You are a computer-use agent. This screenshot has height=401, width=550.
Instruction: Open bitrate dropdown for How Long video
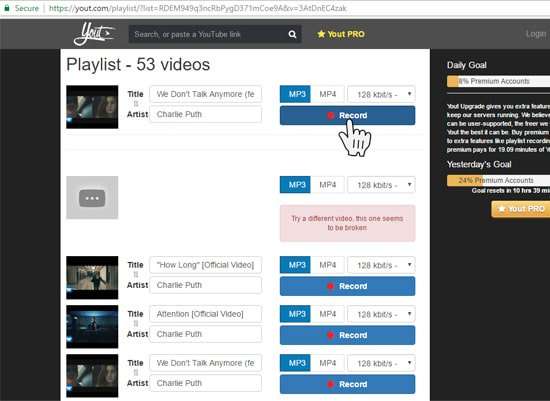(x=381, y=265)
